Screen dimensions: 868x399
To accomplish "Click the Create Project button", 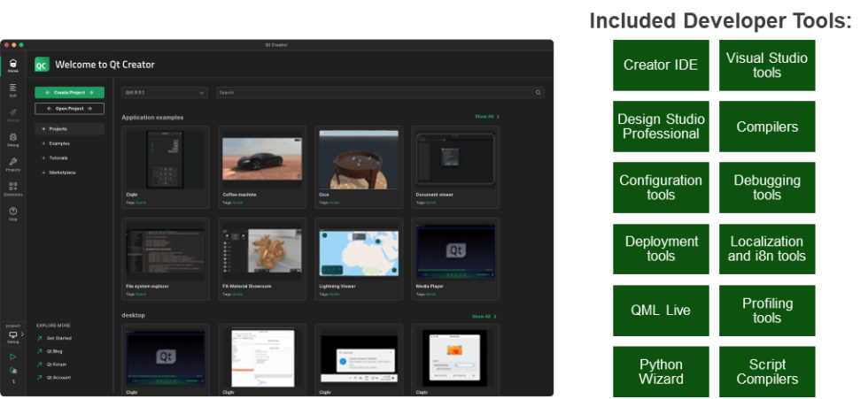I will pos(69,92).
